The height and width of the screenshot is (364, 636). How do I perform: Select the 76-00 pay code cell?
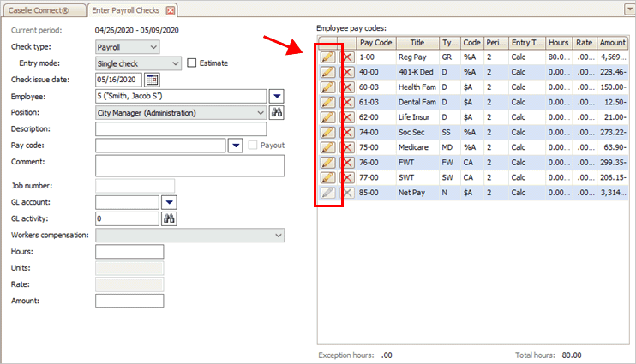[376, 163]
